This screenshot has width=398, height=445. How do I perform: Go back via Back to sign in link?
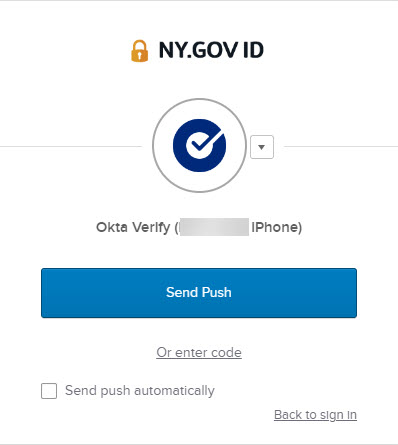[x=315, y=415]
